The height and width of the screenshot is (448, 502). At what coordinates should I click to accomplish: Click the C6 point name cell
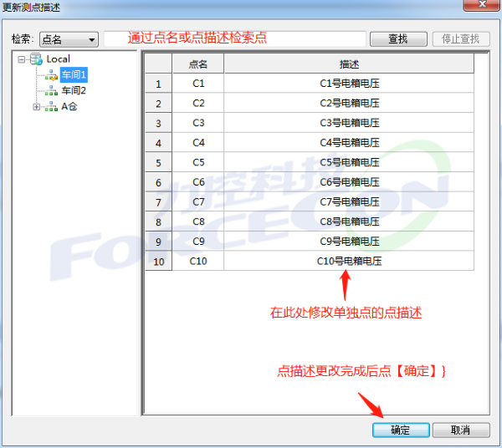[197, 182]
